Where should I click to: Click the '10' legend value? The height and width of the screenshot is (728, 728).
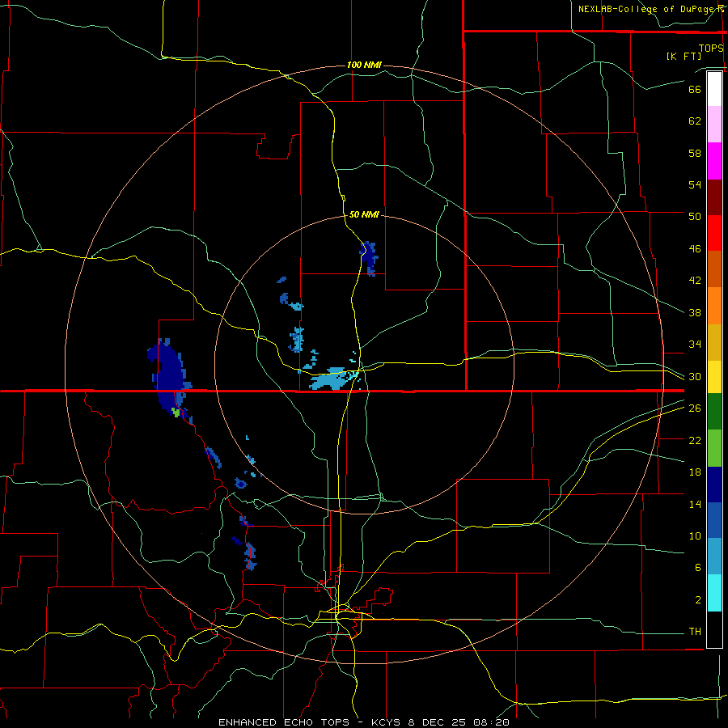(695, 536)
